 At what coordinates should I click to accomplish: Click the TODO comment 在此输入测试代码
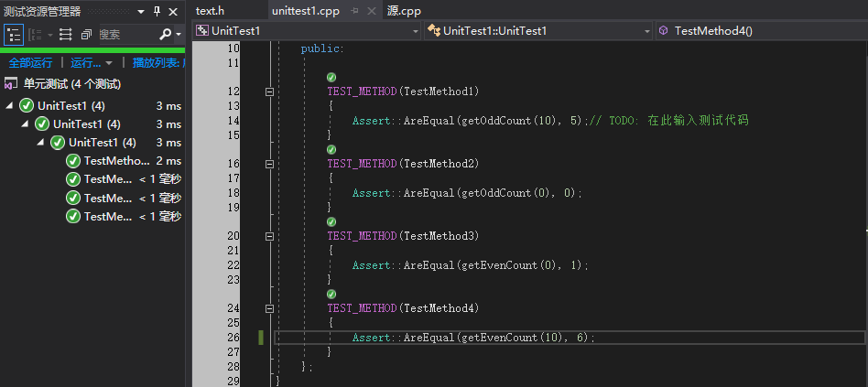698,121
